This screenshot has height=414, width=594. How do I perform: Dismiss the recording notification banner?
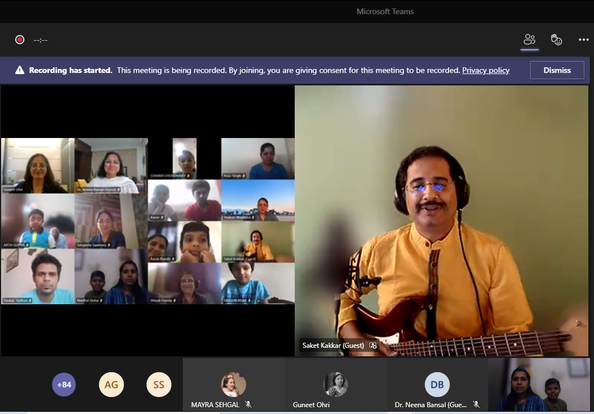click(x=557, y=70)
